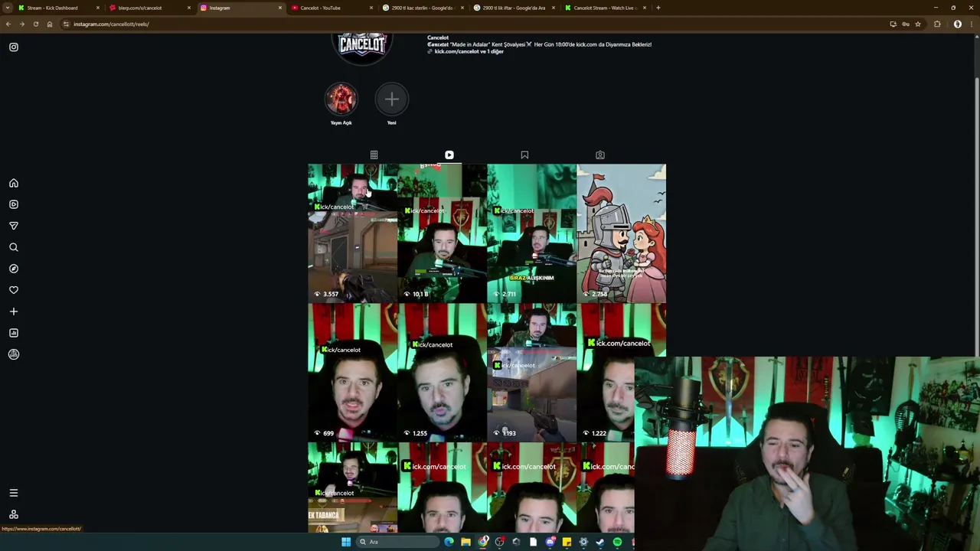Screen dimensions: 980x551
Task: Select the Reels tab on the profile
Action: click(x=449, y=155)
